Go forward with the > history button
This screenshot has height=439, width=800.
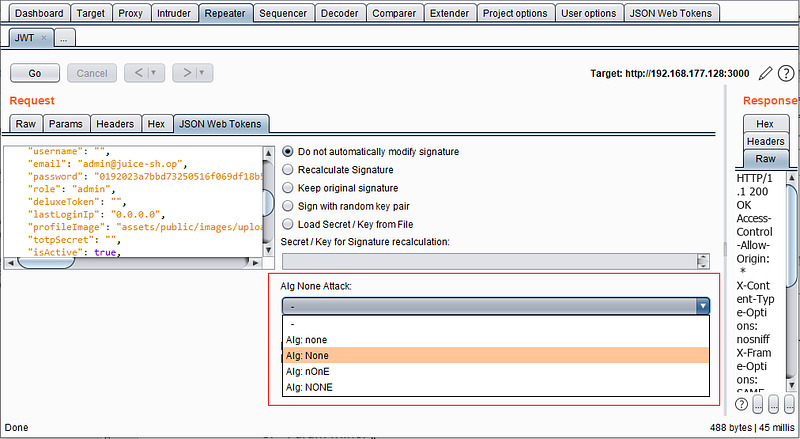[x=187, y=73]
